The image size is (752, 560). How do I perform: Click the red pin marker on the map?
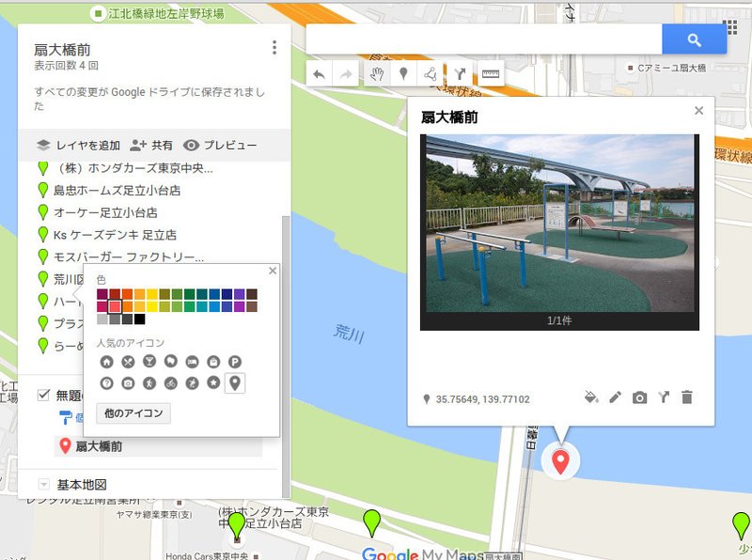tap(560, 461)
